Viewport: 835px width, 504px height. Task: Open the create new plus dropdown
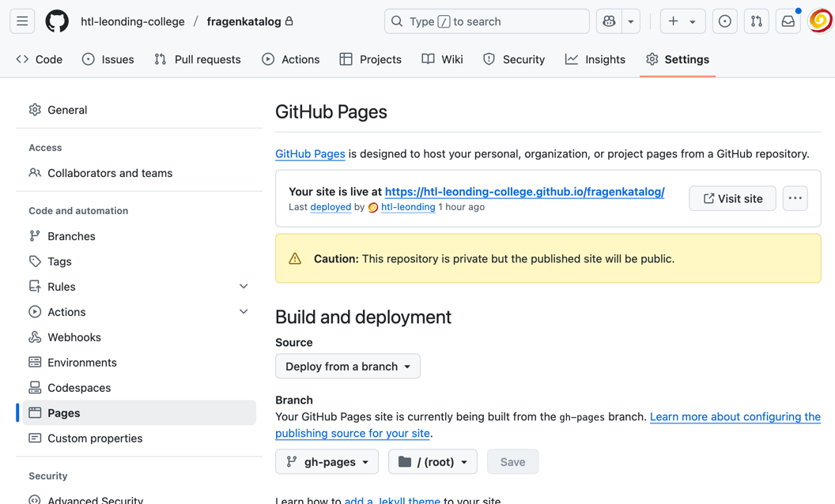click(682, 21)
